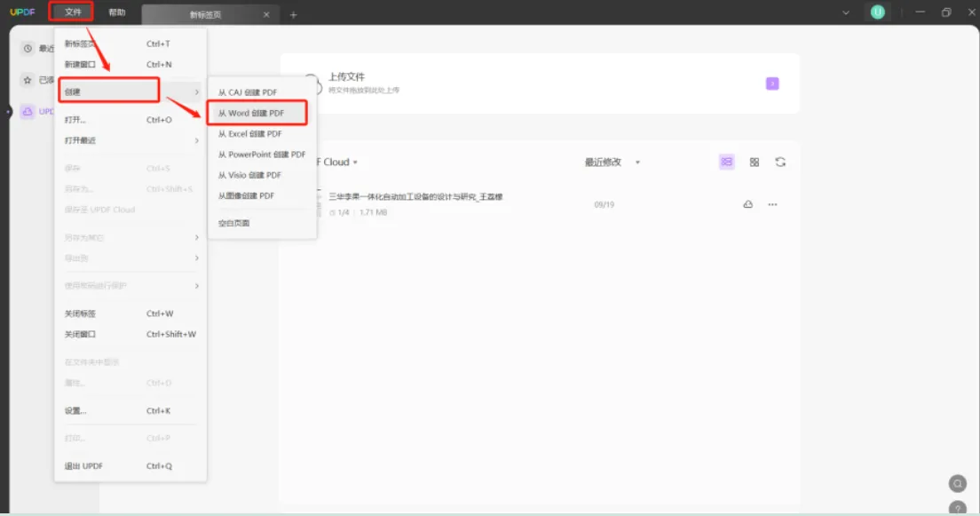The height and width of the screenshot is (516, 980).
Task: Open the UPDF Cloud icon in sidebar
Action: (x=28, y=111)
